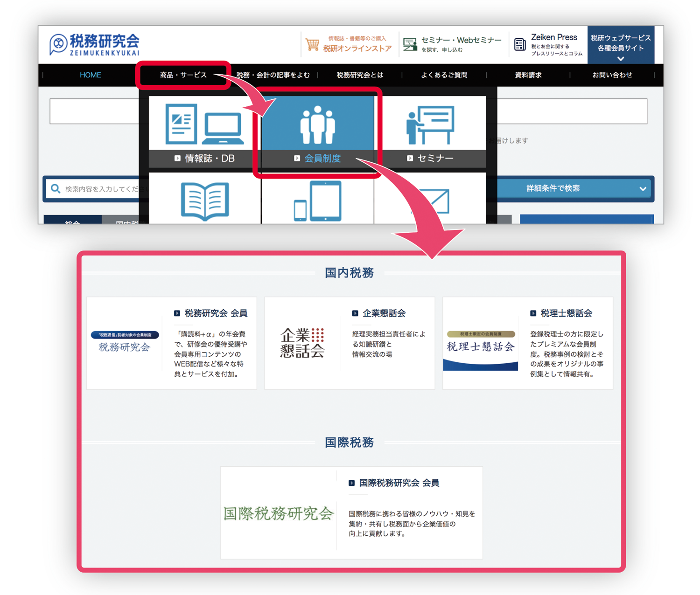Click the tablet and smartphone icon tile
Image resolution: width=700 pixels, height=595 pixels.
tap(317, 201)
